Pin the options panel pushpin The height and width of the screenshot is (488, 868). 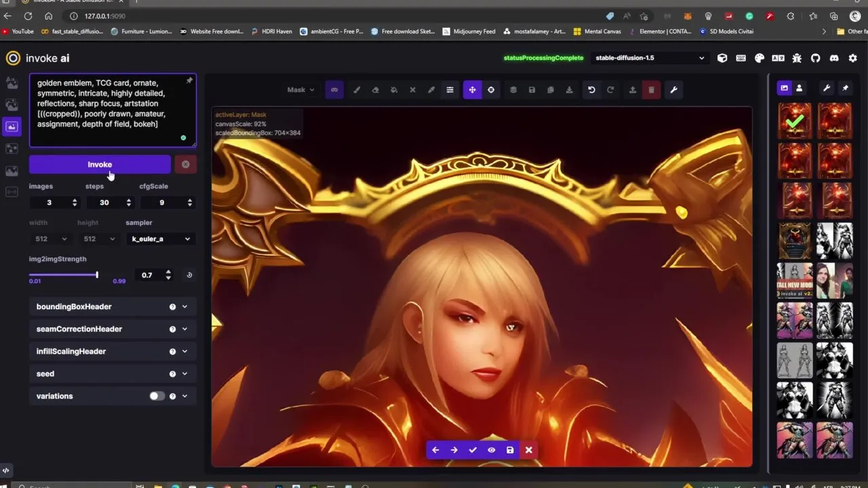[x=189, y=81]
